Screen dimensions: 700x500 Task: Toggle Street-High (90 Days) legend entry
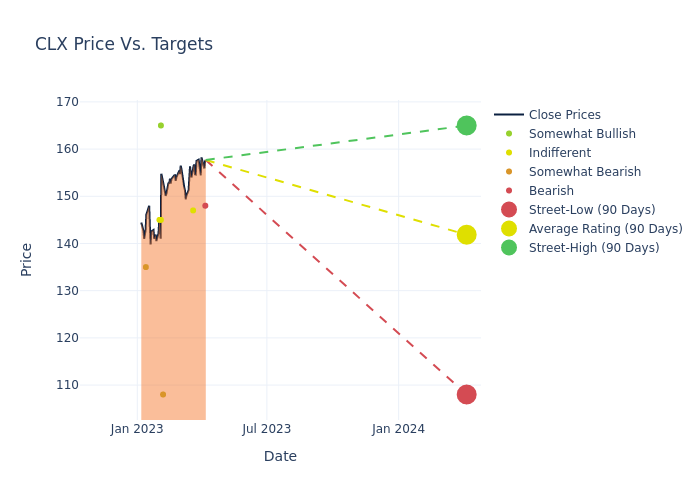tap(593, 248)
